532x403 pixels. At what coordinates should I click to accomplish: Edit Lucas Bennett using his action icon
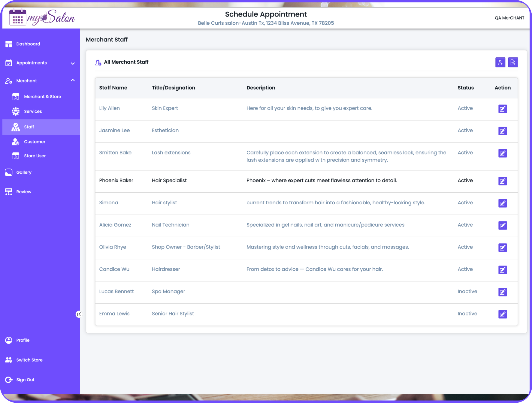[x=503, y=292]
